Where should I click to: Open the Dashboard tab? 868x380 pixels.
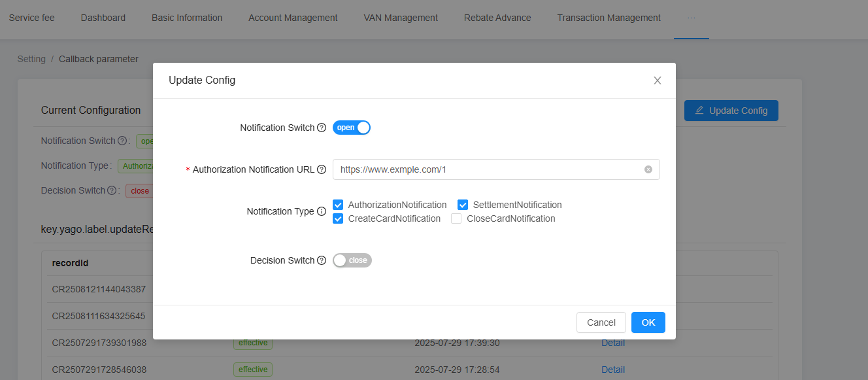(103, 18)
